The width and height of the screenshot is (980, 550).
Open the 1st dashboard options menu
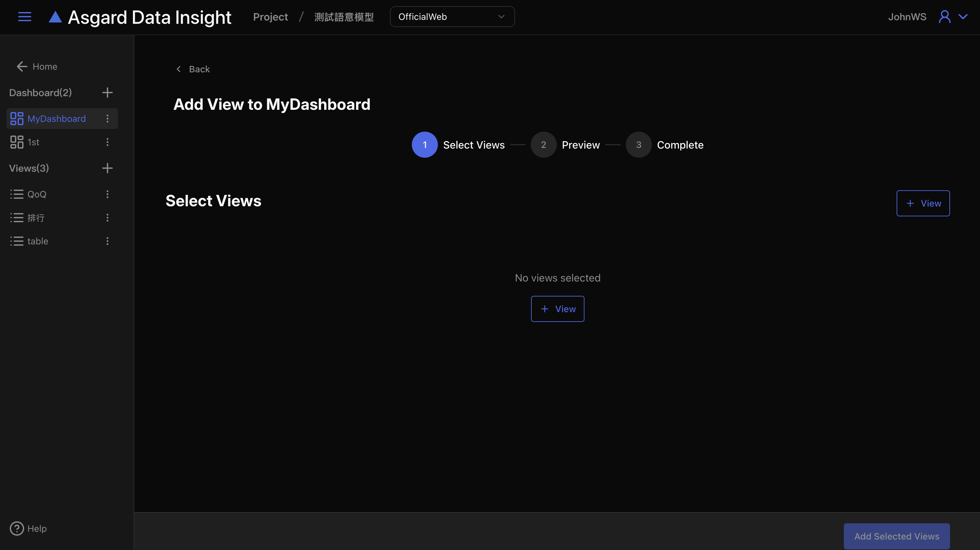pos(107,142)
